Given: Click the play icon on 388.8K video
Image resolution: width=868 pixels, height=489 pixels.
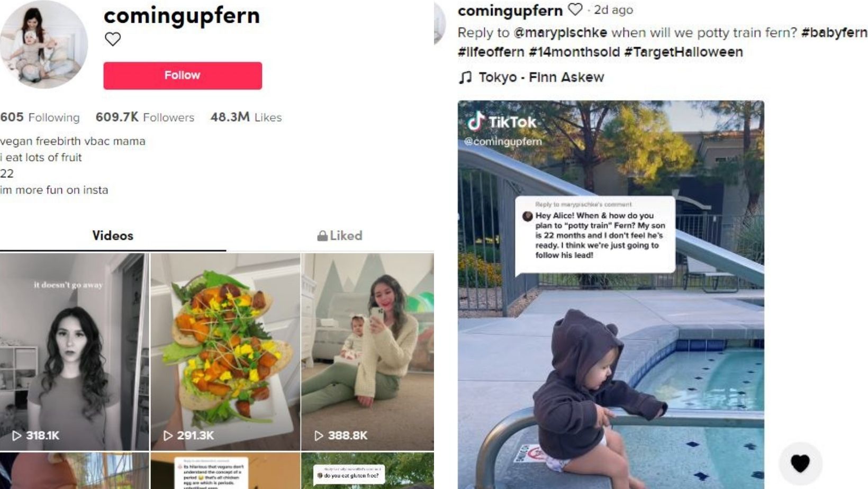Looking at the screenshot, I should pos(319,436).
